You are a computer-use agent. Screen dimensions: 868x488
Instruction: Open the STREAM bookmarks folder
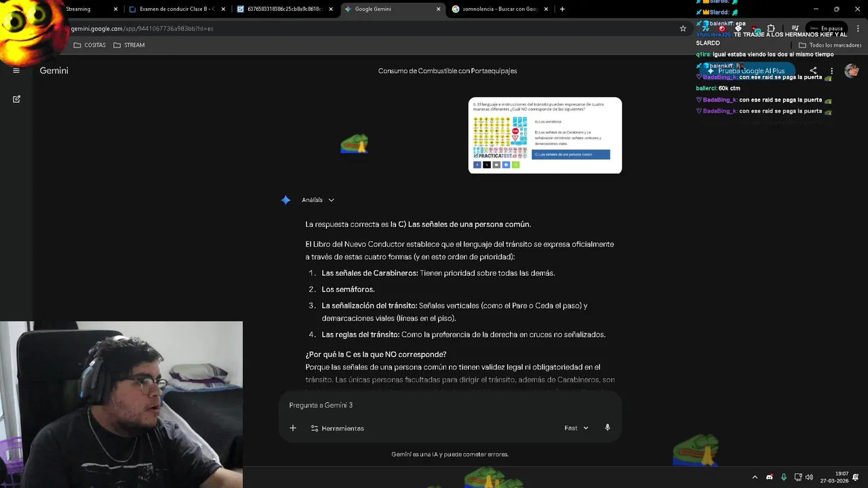(x=129, y=45)
